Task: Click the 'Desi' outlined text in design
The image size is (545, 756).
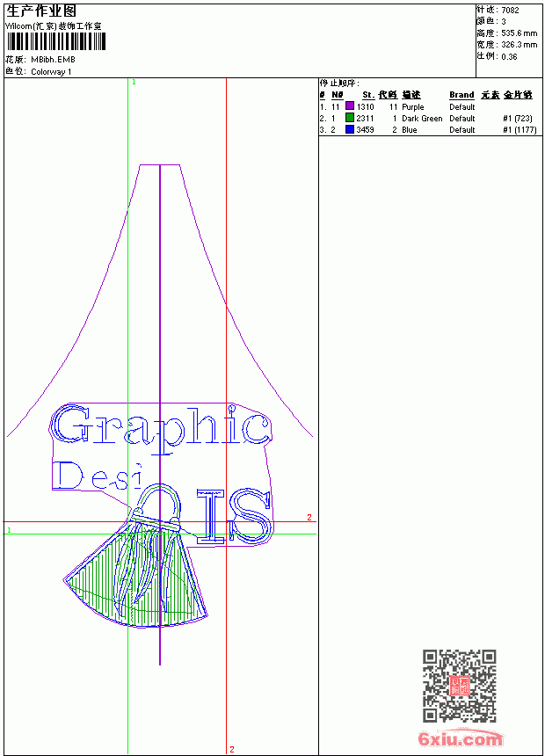Action: tap(98, 476)
